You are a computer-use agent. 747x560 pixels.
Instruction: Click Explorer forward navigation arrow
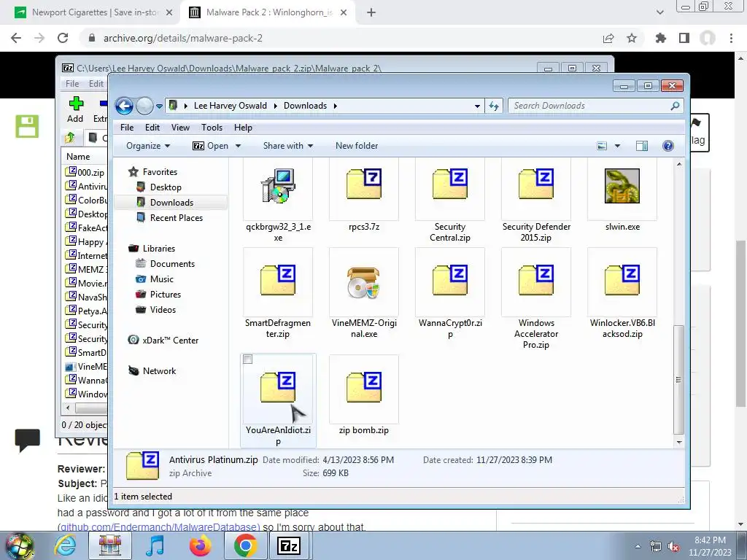coord(144,106)
